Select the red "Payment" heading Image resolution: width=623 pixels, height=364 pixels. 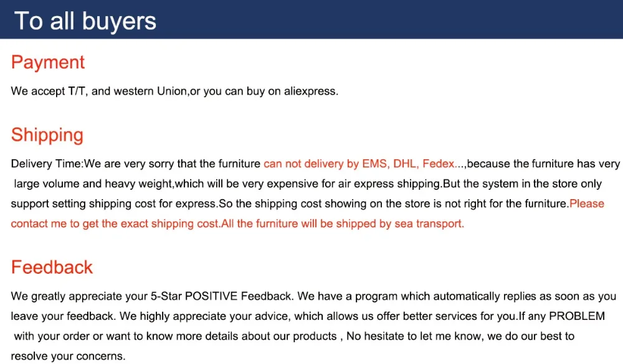(48, 62)
